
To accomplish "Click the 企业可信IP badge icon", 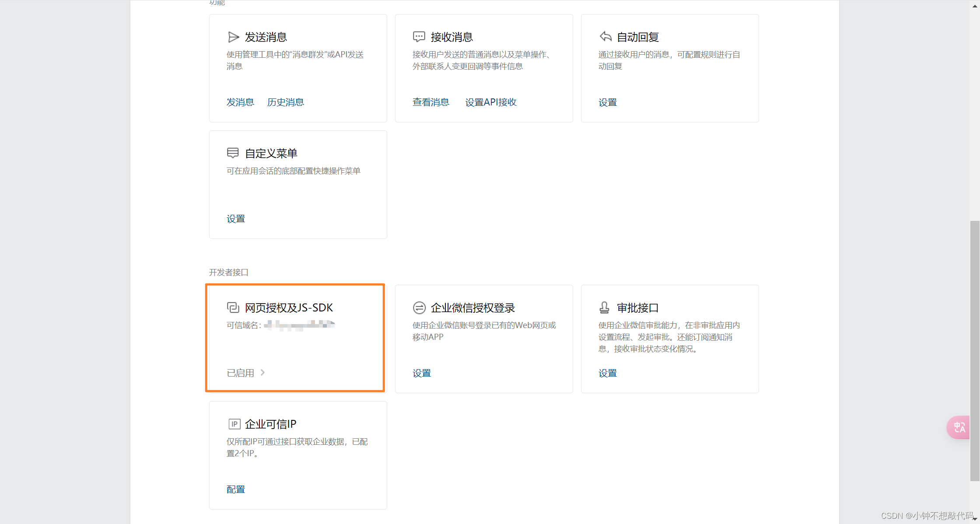I will 234,424.
